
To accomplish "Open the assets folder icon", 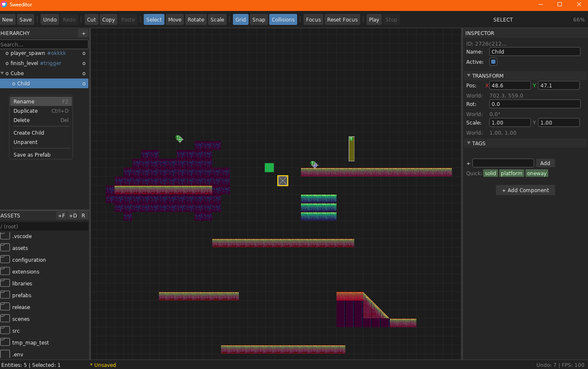I will [x=5, y=247].
